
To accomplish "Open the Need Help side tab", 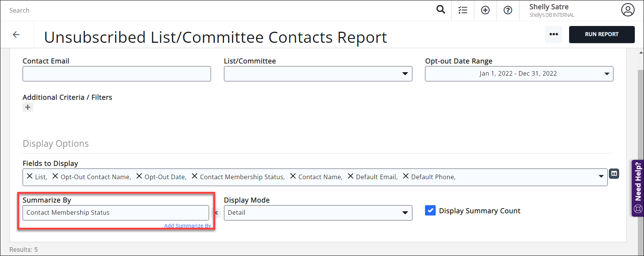I will point(638,188).
